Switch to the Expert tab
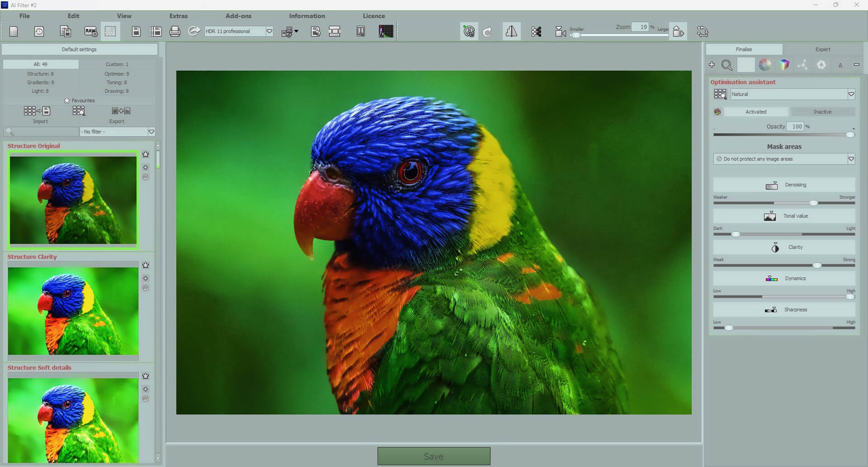 822,49
